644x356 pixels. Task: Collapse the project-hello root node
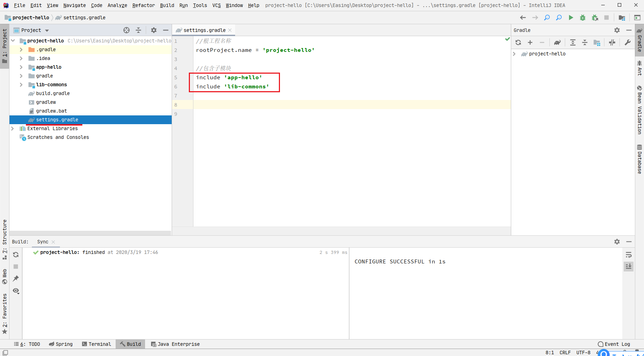tap(13, 41)
